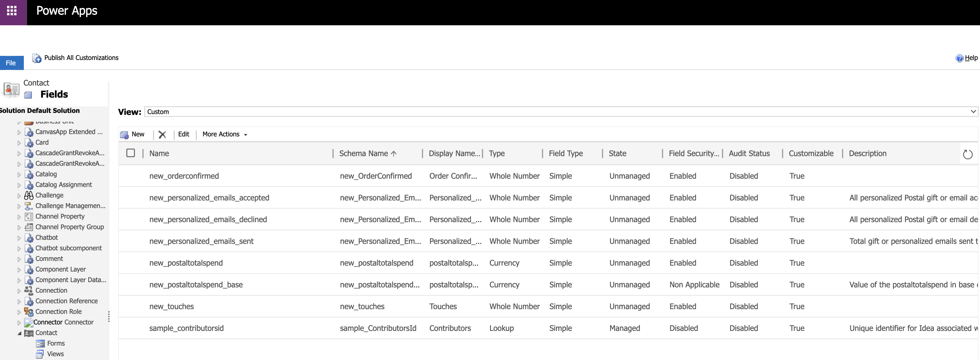The width and height of the screenshot is (980, 360).
Task: Refresh the fields grid
Action: click(x=967, y=154)
